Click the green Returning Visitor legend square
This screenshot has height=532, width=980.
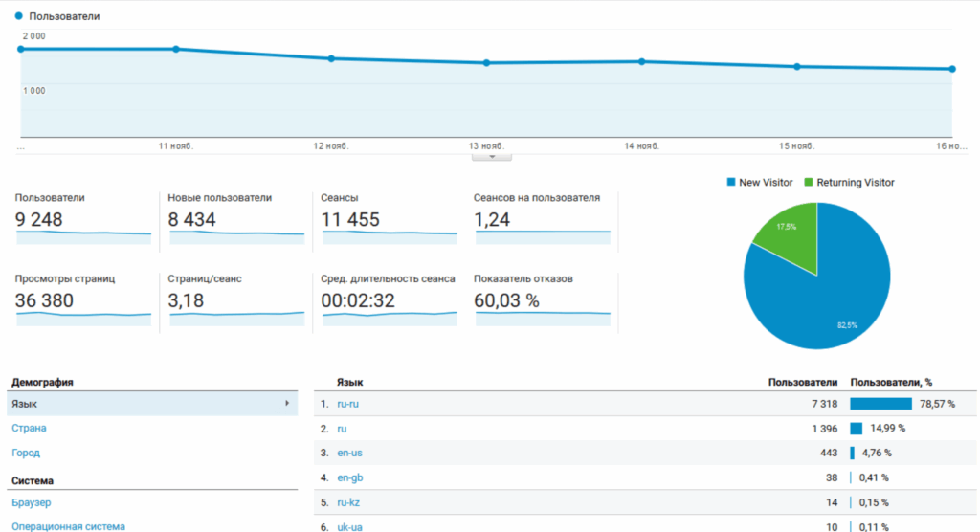coord(809,182)
